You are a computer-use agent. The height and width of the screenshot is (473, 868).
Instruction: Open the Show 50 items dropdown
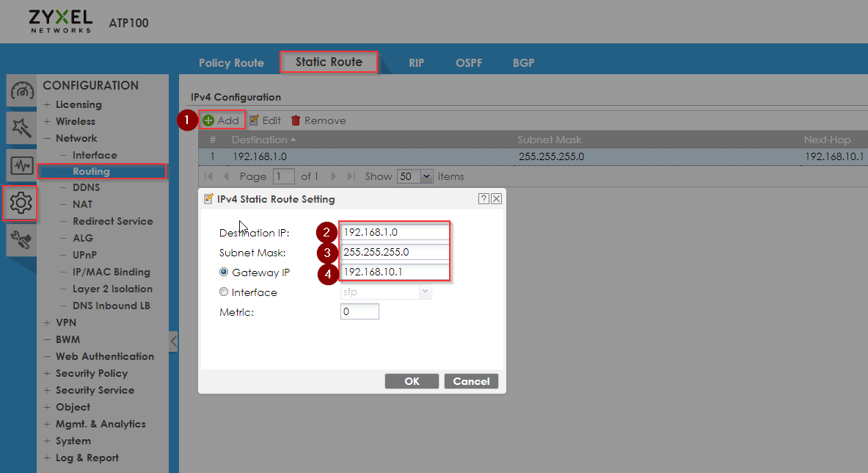(x=415, y=177)
